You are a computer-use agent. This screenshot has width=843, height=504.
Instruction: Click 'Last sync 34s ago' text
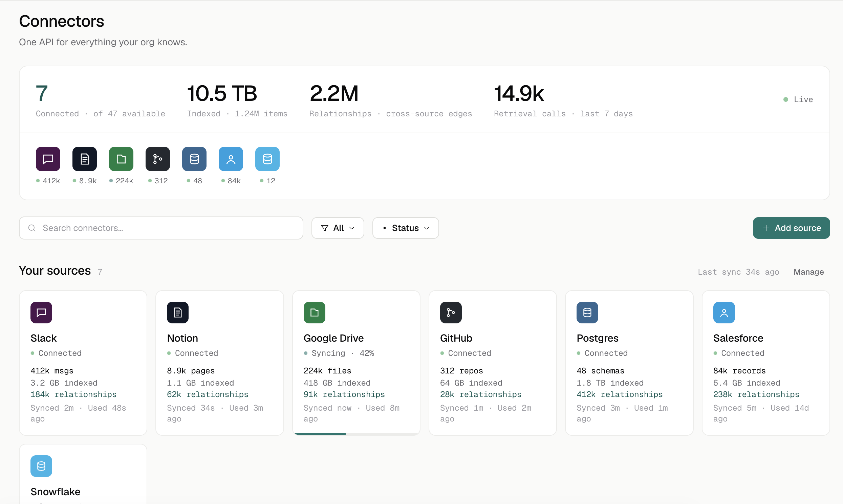738,272
